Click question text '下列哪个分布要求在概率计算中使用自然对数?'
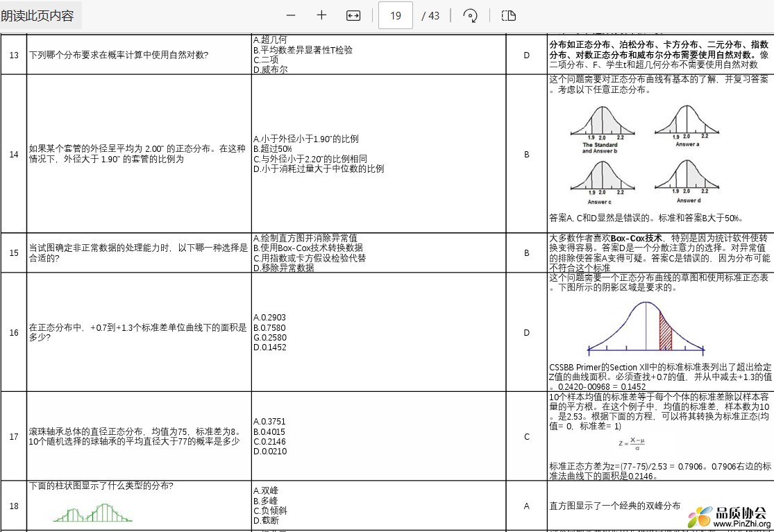Viewport: 774px width, 532px height. point(119,55)
